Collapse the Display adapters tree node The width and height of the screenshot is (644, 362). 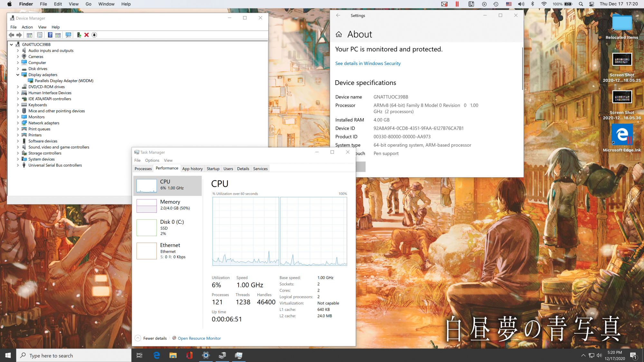(x=18, y=75)
